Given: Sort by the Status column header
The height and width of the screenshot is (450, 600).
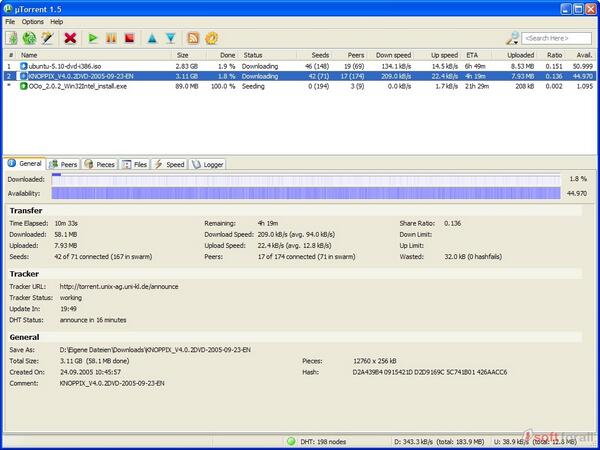Looking at the screenshot, I should coord(268,55).
